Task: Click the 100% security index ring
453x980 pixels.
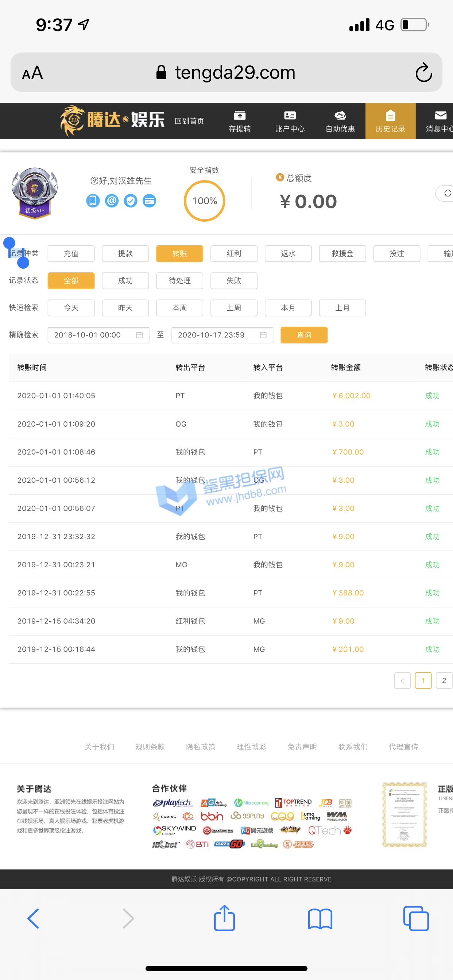Action: (204, 201)
